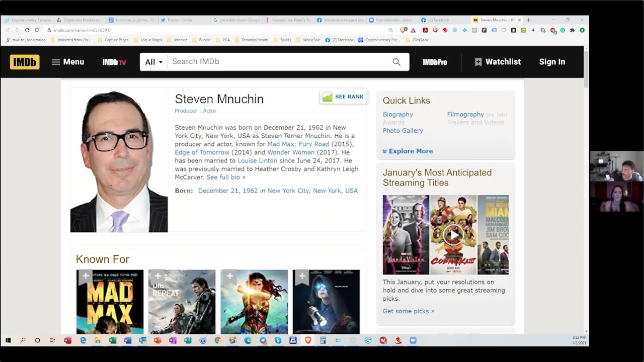Open Skype from the taskbar

[x=278, y=340]
